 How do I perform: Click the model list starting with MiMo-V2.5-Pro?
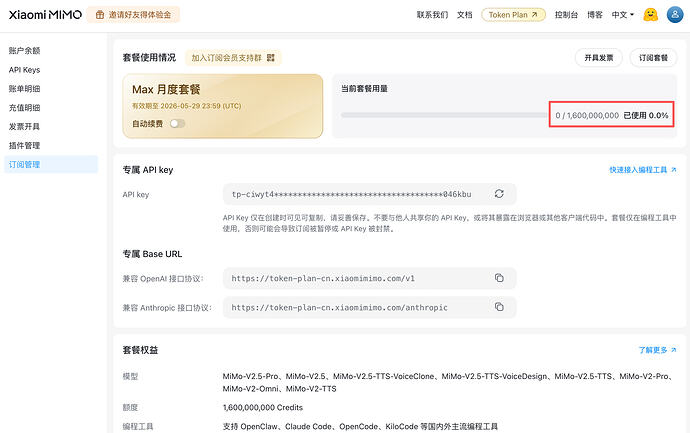[448, 382]
